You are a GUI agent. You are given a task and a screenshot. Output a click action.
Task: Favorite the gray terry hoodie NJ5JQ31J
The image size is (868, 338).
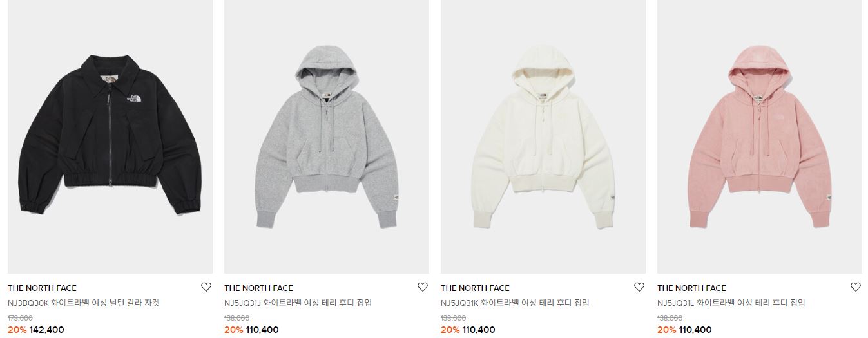click(x=423, y=287)
